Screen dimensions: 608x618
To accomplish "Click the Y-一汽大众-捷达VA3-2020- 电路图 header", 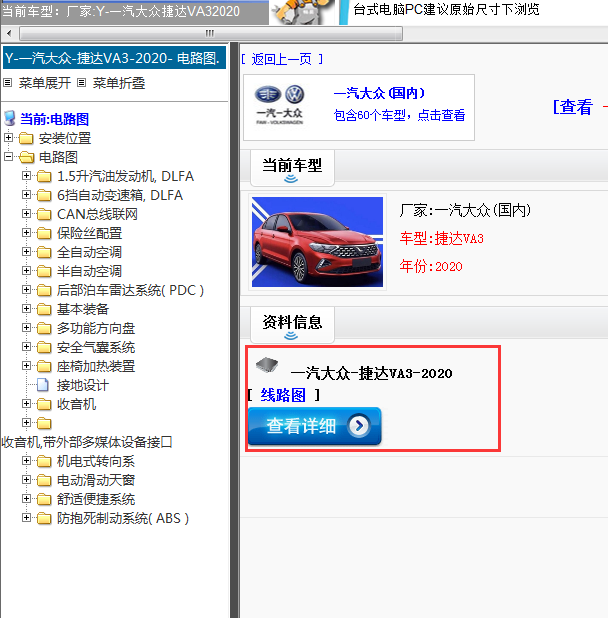I will [x=114, y=58].
